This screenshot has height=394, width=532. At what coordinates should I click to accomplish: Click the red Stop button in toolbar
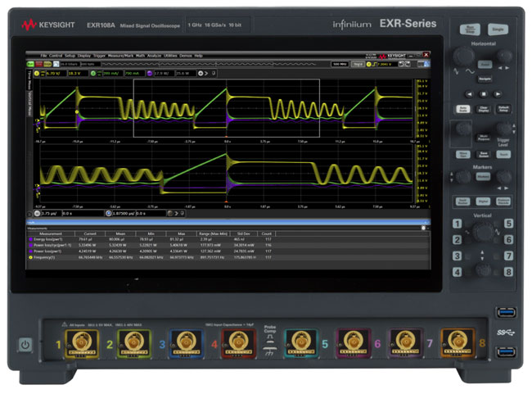point(39,64)
